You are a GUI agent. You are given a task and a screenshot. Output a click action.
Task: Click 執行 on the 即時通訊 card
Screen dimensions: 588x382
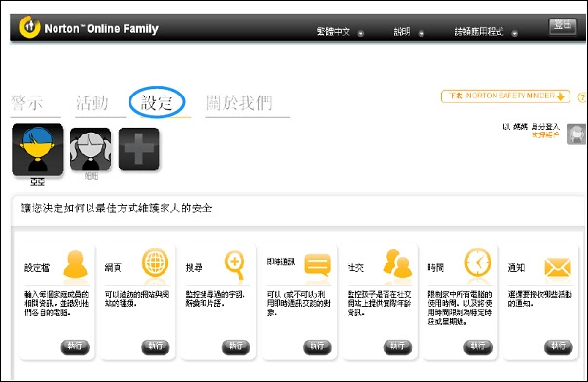tap(316, 347)
